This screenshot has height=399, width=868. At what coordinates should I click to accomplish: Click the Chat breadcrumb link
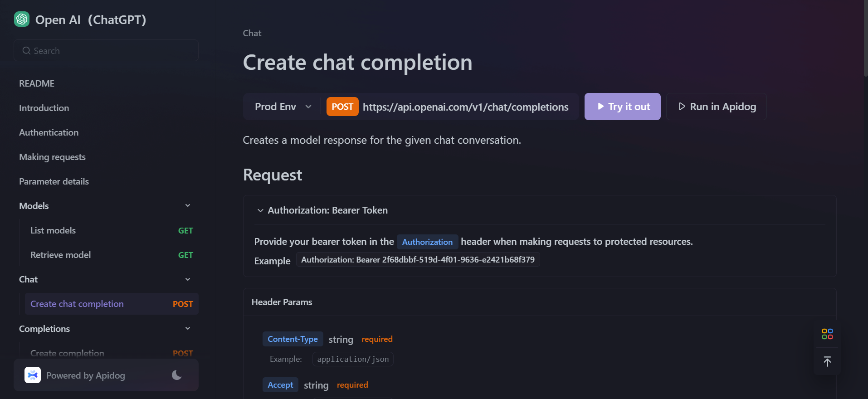252,33
